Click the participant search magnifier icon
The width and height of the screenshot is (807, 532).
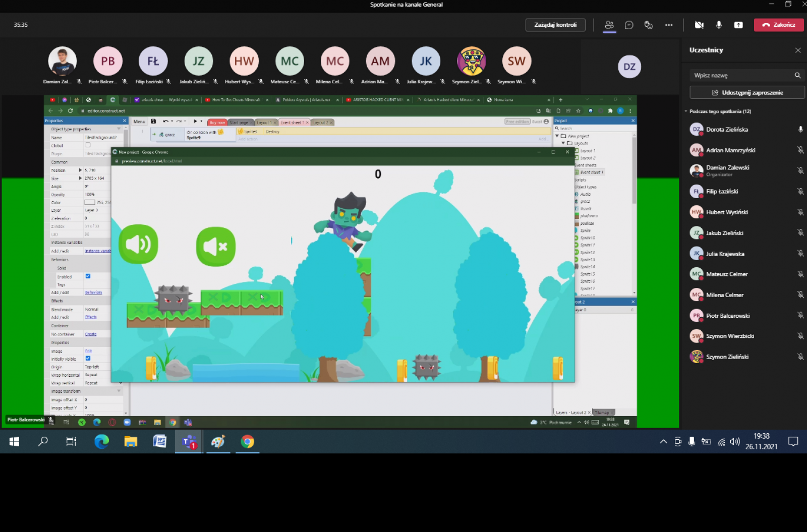797,76
